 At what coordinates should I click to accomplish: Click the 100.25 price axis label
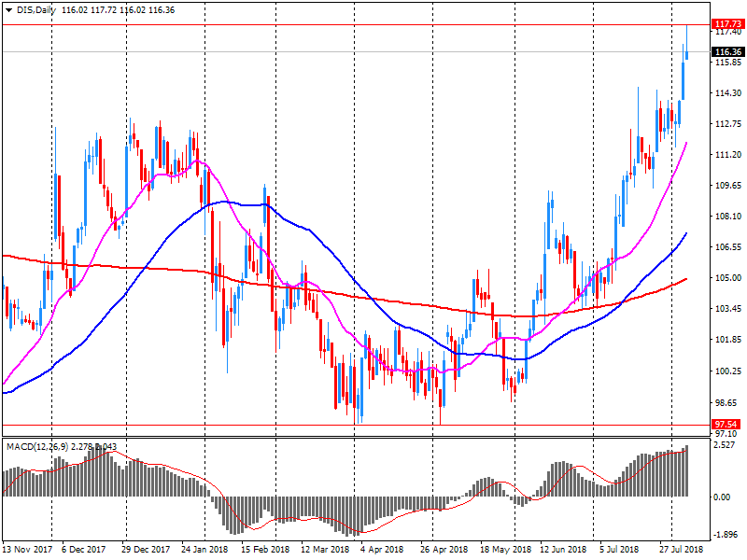click(x=728, y=371)
